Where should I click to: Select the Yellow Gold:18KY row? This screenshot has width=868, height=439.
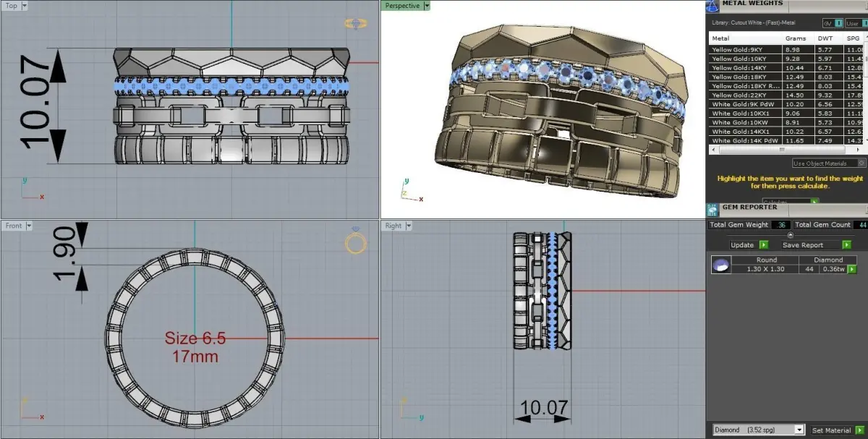(787, 77)
